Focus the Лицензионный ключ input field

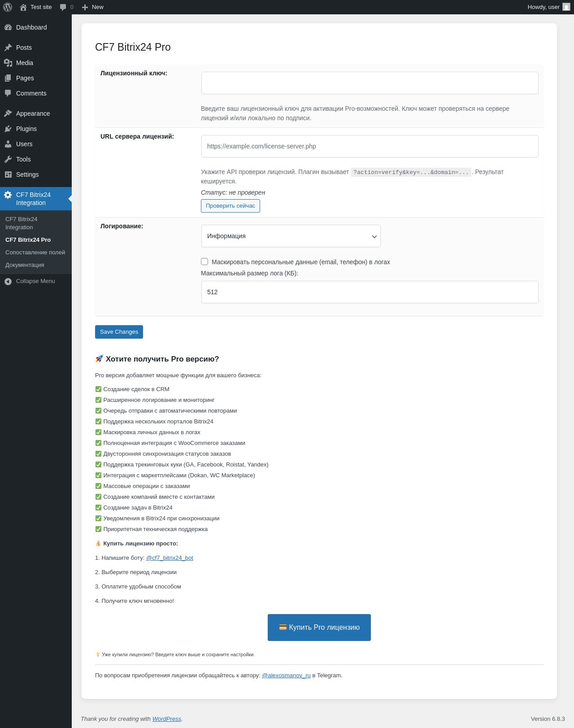370,83
